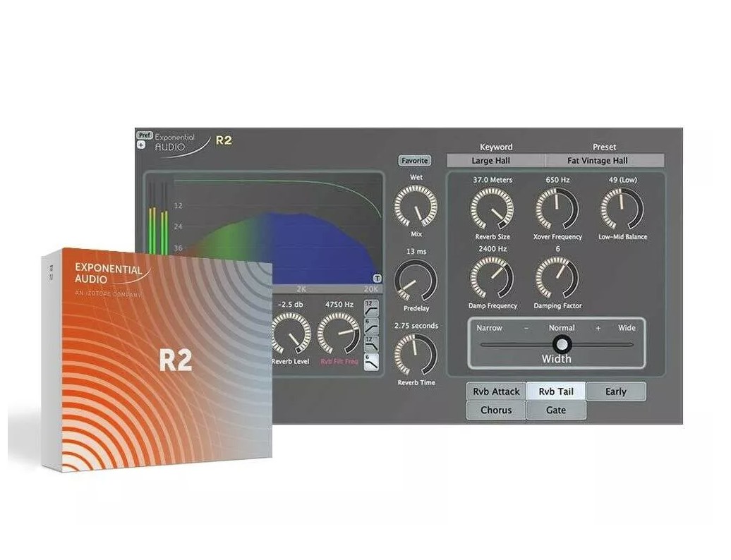Click the Rvb Filt Freq knob
Image resolution: width=731 pixels, height=560 pixels.
click(x=339, y=334)
